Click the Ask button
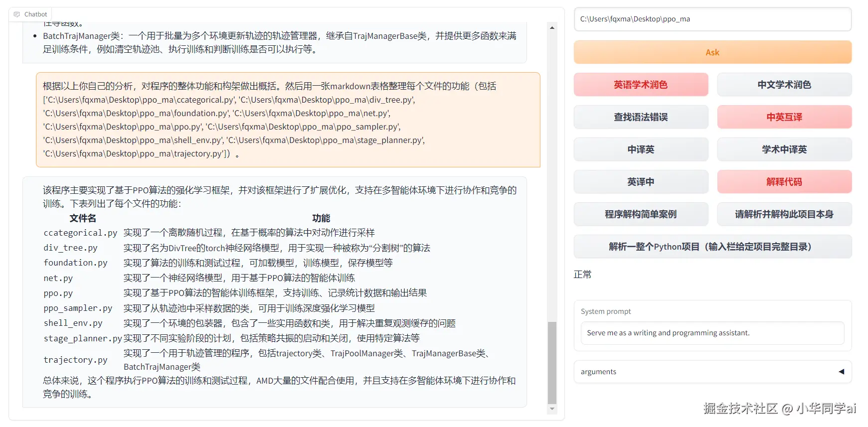 click(712, 52)
